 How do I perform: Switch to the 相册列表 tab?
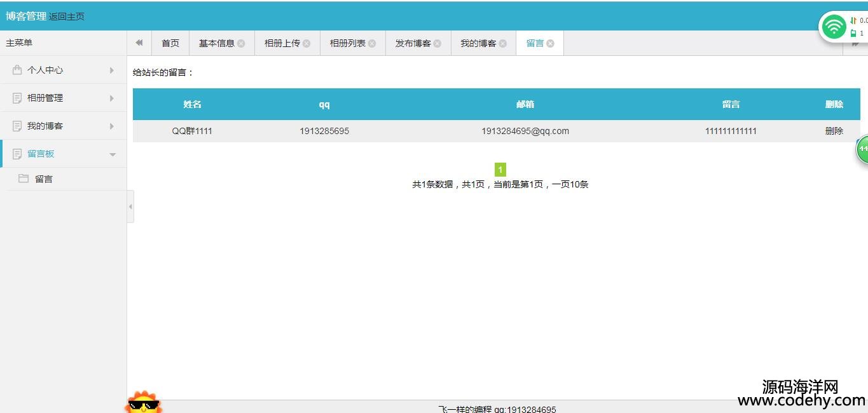[347, 43]
